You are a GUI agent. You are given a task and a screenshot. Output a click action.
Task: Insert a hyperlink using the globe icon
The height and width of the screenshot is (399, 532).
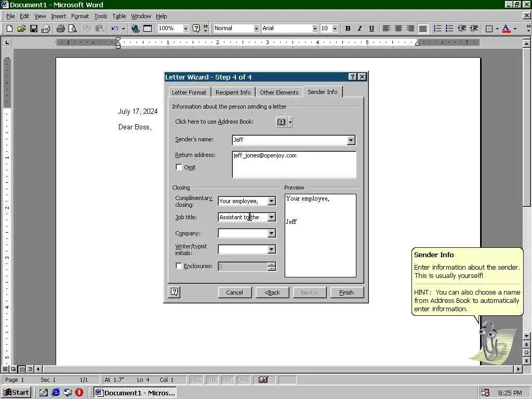point(136,29)
